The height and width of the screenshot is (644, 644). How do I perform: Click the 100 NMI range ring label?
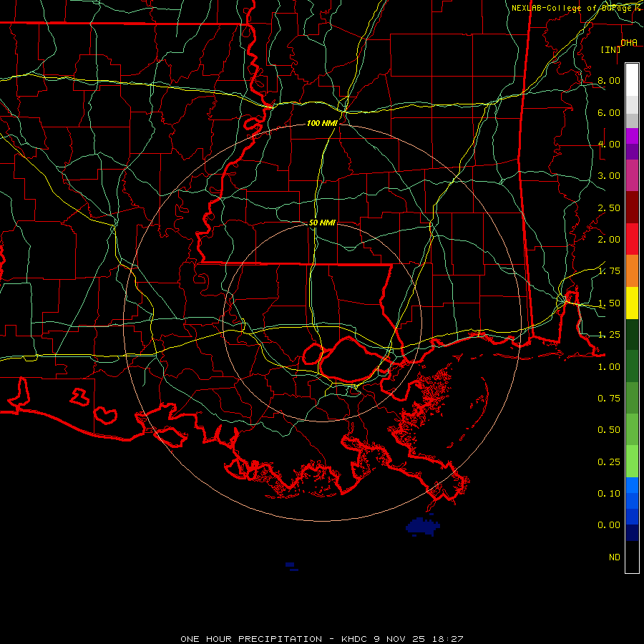point(322,123)
